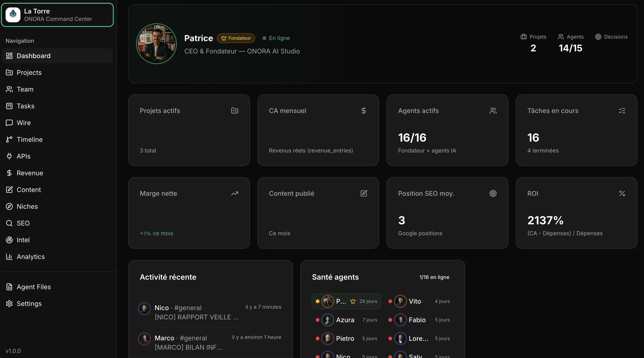Click the Tasks icon in the sidebar

(x=9, y=106)
